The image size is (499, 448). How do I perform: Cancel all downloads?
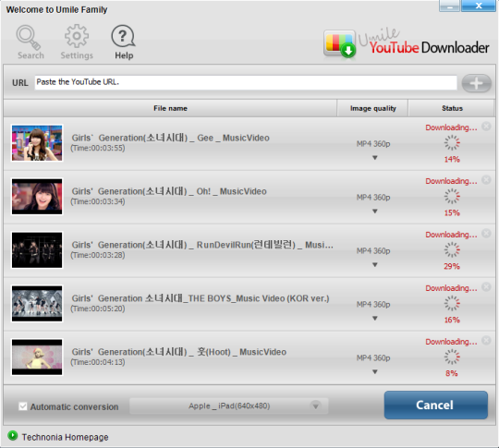pyautogui.click(x=435, y=405)
